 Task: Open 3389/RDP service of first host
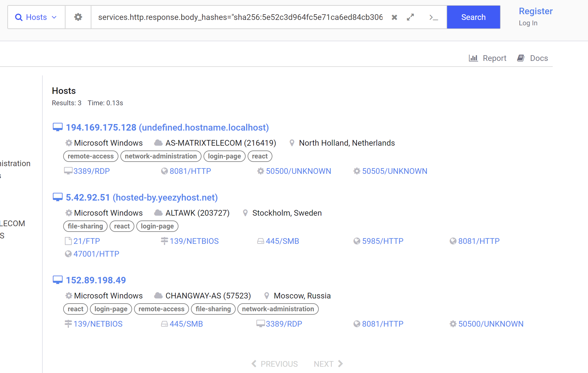coord(91,171)
